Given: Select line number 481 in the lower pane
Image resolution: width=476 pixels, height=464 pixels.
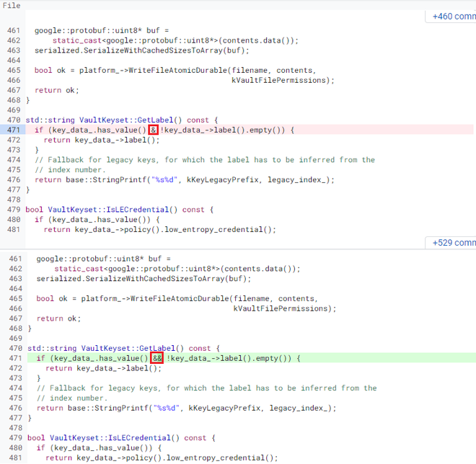Looking at the screenshot, I should [x=14, y=458].
